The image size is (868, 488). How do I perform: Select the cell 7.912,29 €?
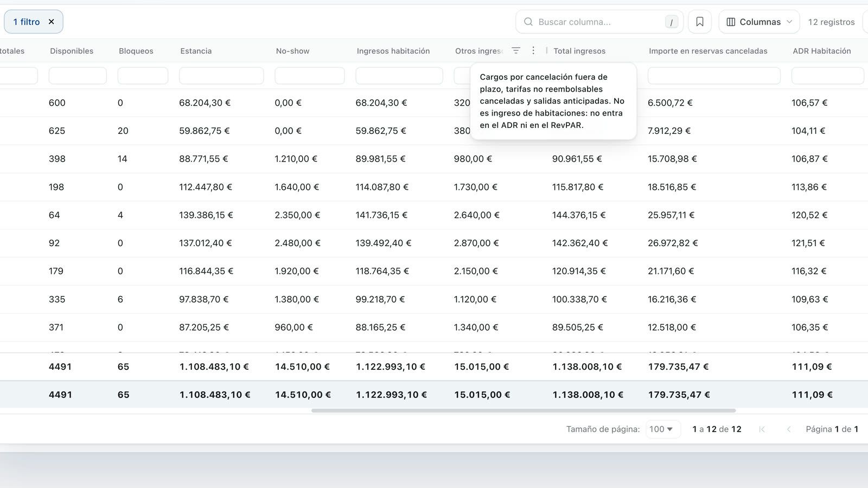(x=669, y=131)
